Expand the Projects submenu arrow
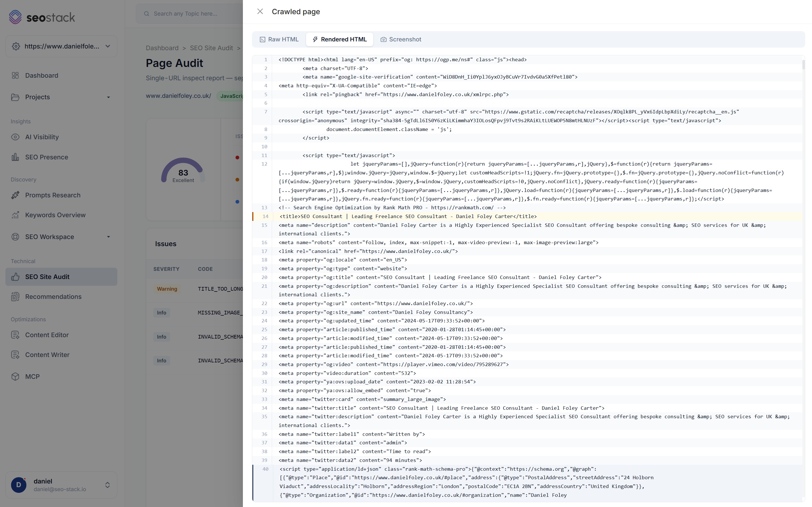812x507 pixels. [108, 97]
